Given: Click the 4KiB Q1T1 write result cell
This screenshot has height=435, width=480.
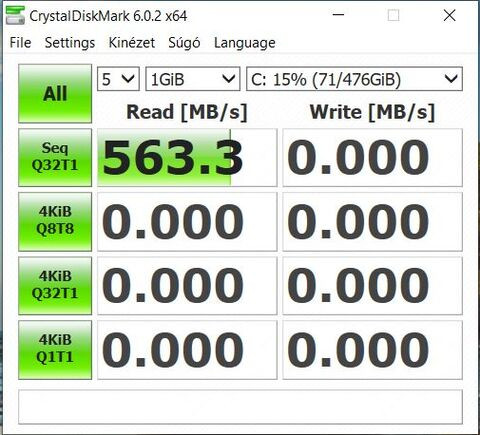Looking at the screenshot, I should tap(373, 350).
